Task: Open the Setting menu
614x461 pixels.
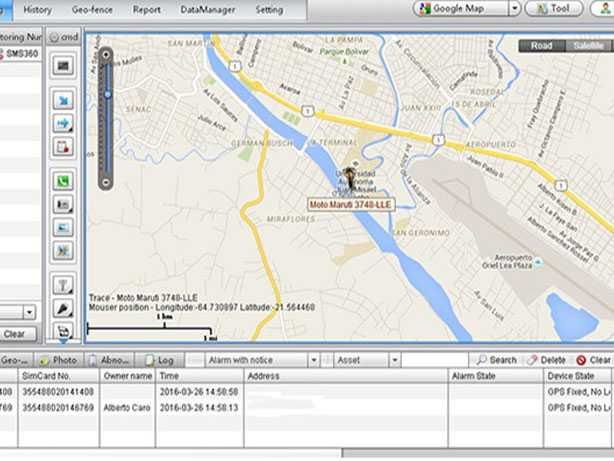Action: [x=269, y=10]
